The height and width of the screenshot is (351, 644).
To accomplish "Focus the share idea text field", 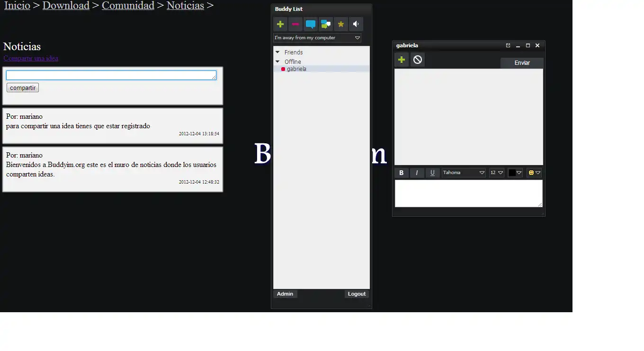I will [111, 75].
